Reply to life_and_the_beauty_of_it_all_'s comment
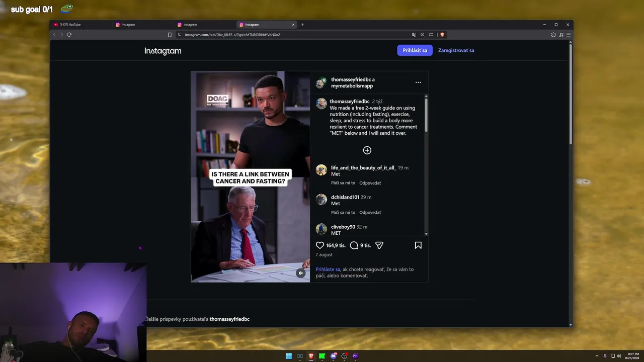Screen dimensions: 644x362 coord(370,183)
